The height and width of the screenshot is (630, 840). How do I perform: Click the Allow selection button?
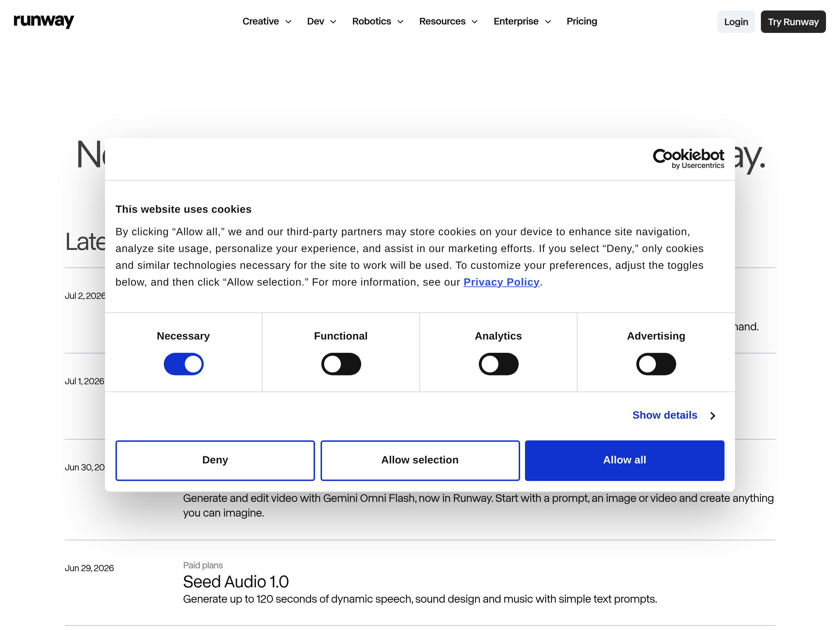(420, 460)
